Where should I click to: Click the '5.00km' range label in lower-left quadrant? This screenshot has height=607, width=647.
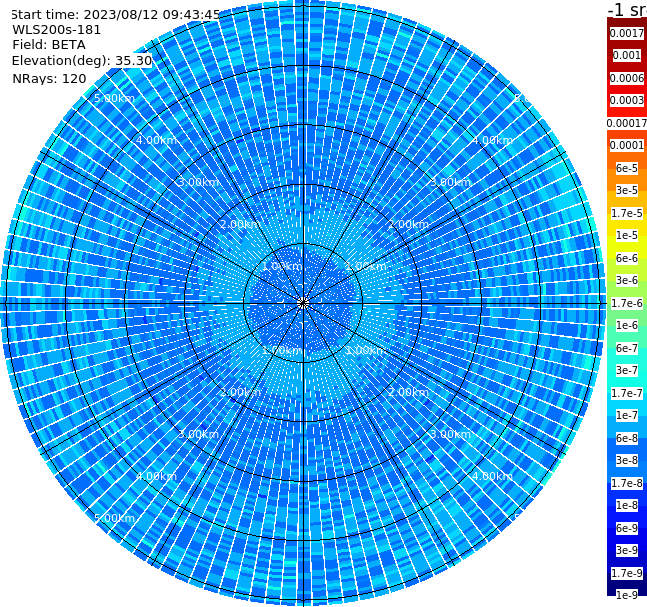114,518
